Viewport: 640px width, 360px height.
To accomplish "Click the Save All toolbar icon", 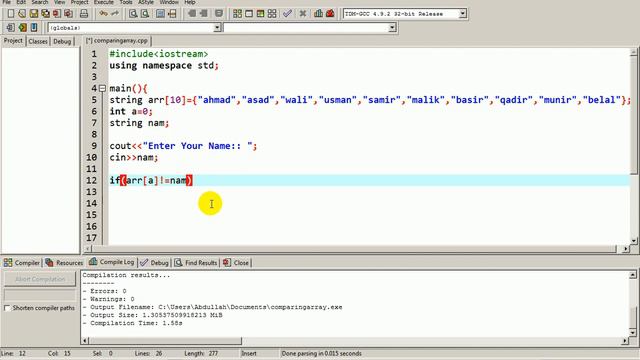I will [x=45, y=13].
